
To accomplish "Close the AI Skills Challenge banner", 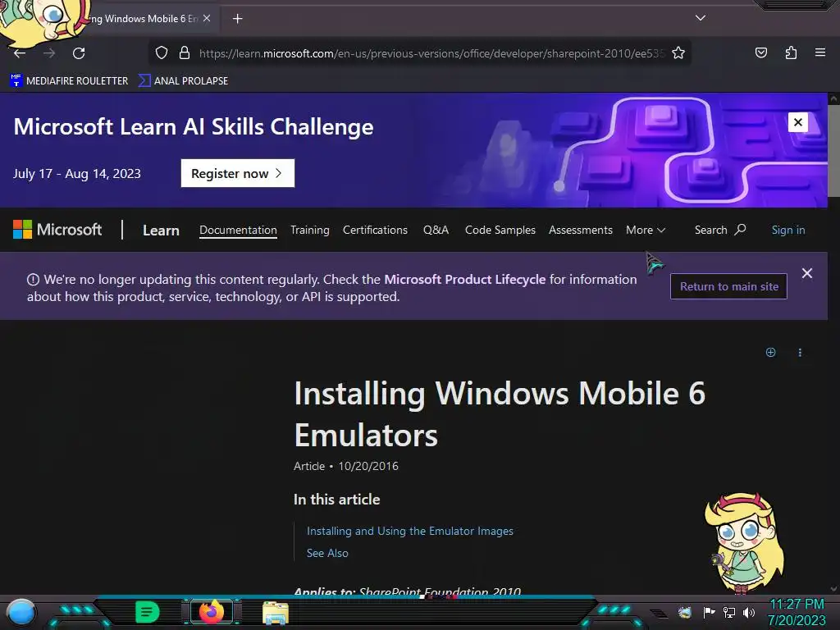I will point(797,122).
